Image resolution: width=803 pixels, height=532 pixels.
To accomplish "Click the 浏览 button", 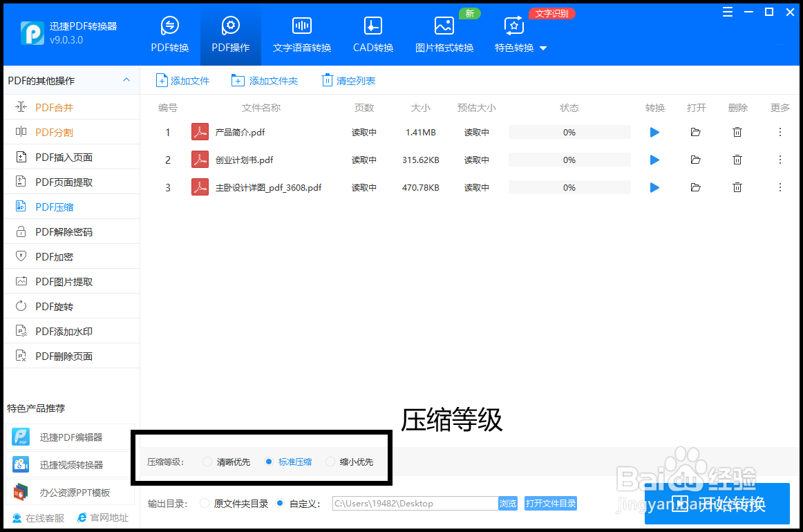I will click(508, 503).
